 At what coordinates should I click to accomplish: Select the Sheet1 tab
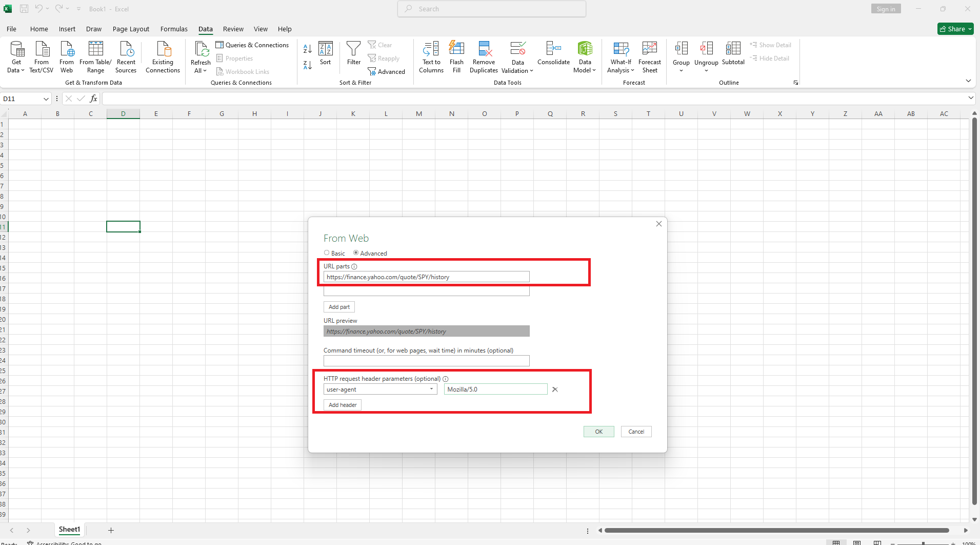click(69, 530)
